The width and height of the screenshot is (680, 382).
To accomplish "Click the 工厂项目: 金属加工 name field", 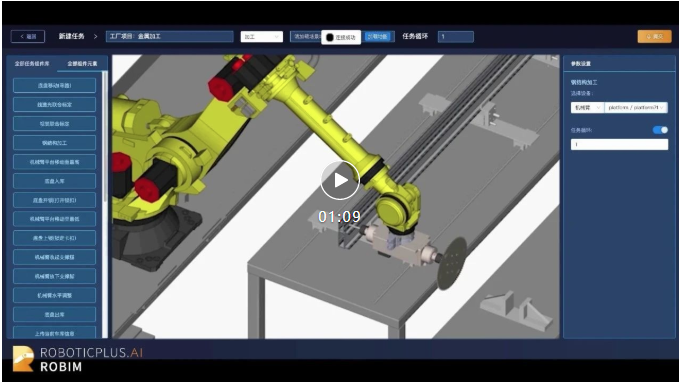I will point(170,36).
